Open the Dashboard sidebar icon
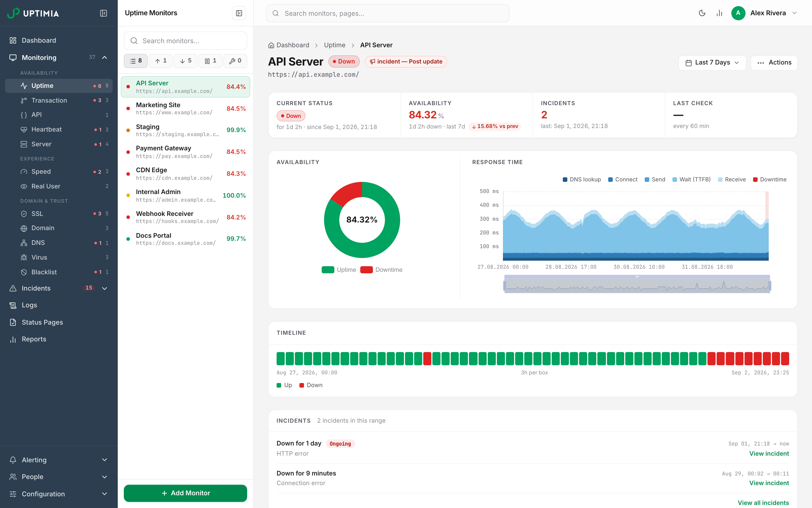The image size is (812, 508). pos(13,40)
